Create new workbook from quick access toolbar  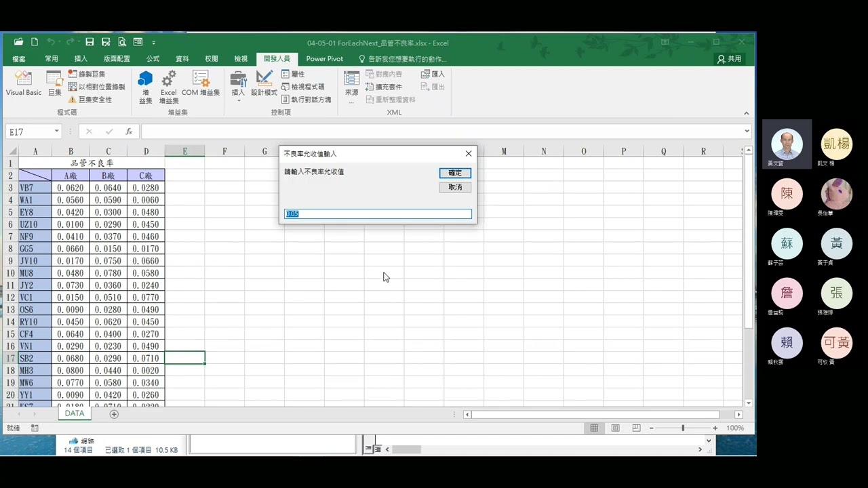[x=34, y=42]
